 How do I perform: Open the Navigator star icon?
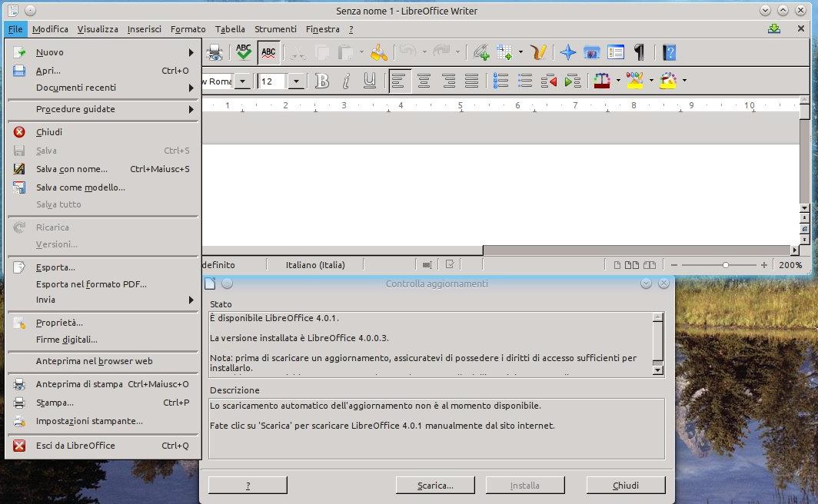(567, 52)
